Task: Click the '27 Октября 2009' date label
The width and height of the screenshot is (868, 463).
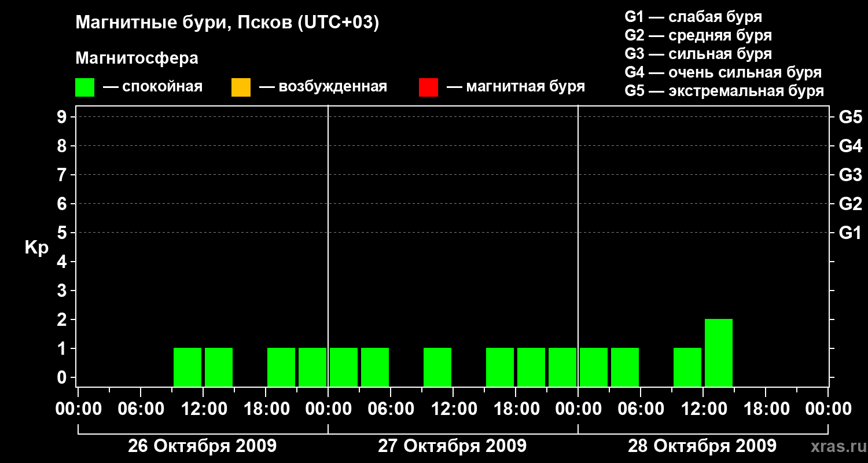Action: coord(453,446)
